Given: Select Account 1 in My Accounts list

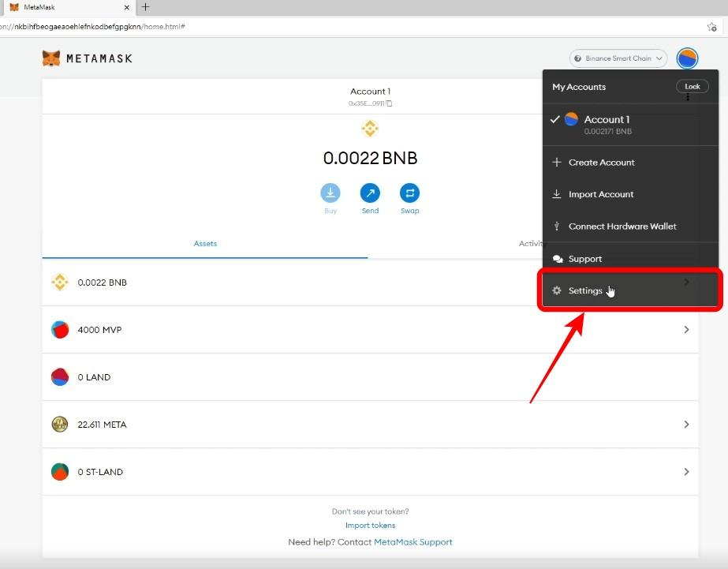Looking at the screenshot, I should pos(630,125).
